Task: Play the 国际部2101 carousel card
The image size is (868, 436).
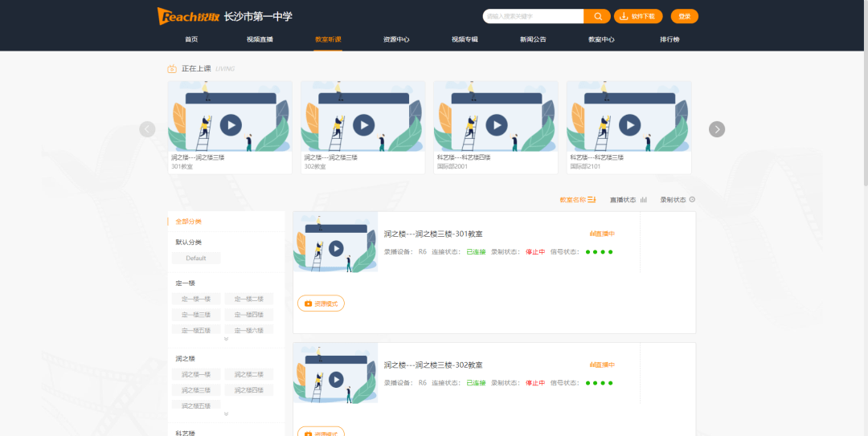Action: [629, 125]
